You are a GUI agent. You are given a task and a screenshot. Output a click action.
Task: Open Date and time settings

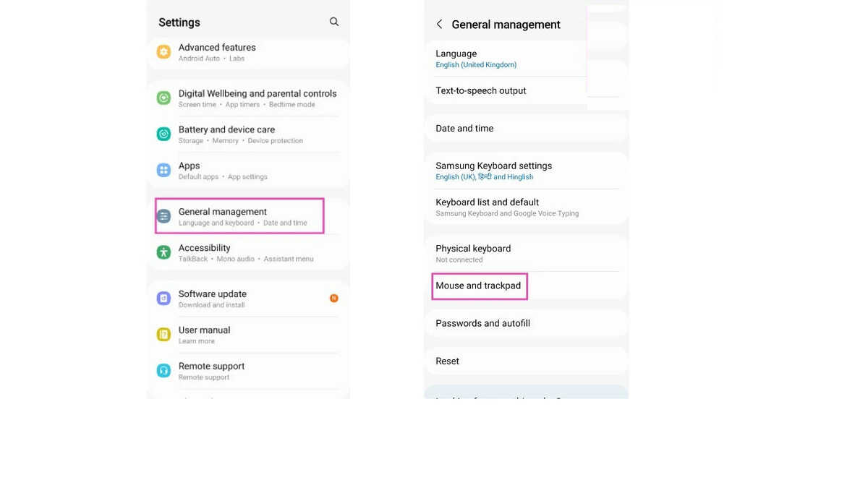coord(464,129)
